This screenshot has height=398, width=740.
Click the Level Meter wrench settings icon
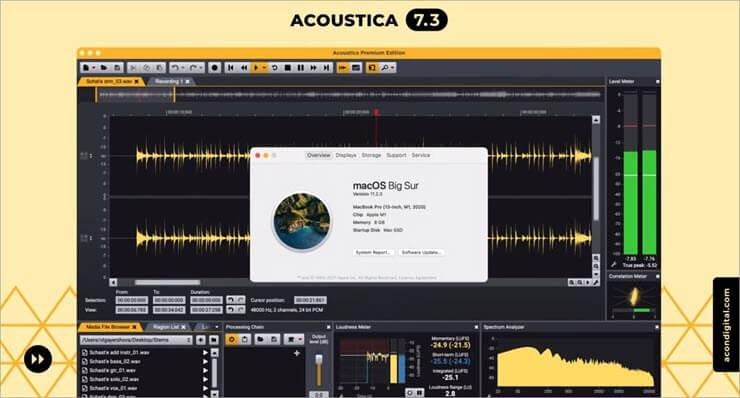click(614, 265)
